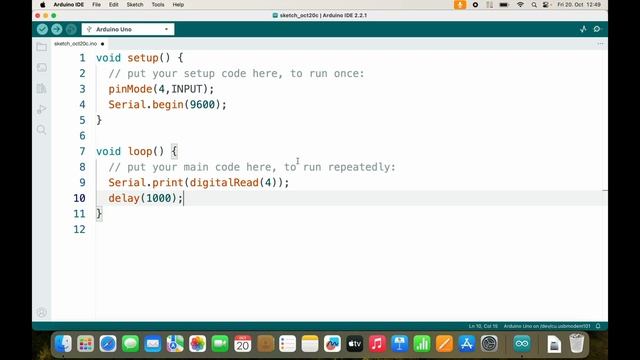
Task: Open the Serial Plotter
Action: pos(583,29)
